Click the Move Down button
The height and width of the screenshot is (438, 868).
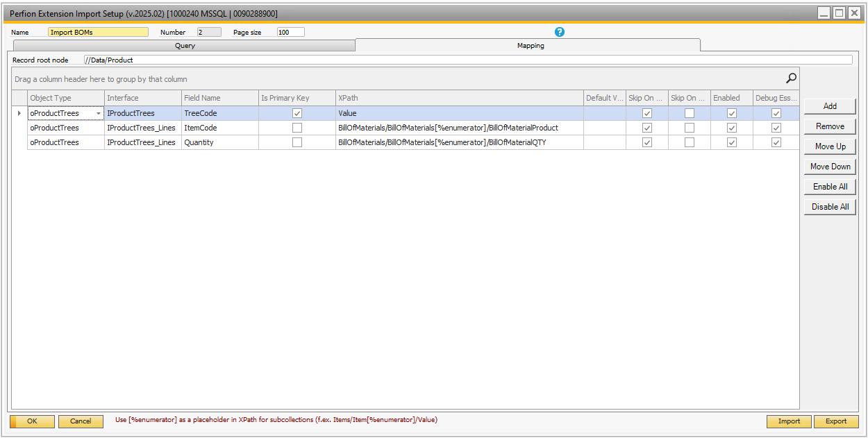coord(830,167)
